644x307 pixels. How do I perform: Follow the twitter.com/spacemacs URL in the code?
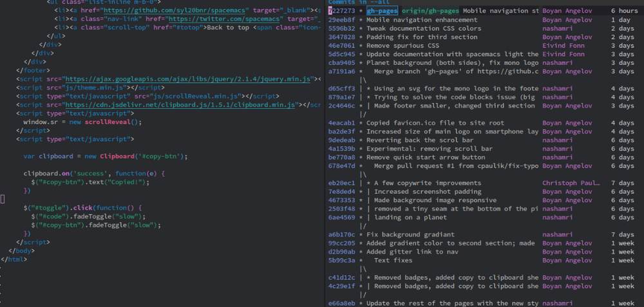(x=225, y=20)
